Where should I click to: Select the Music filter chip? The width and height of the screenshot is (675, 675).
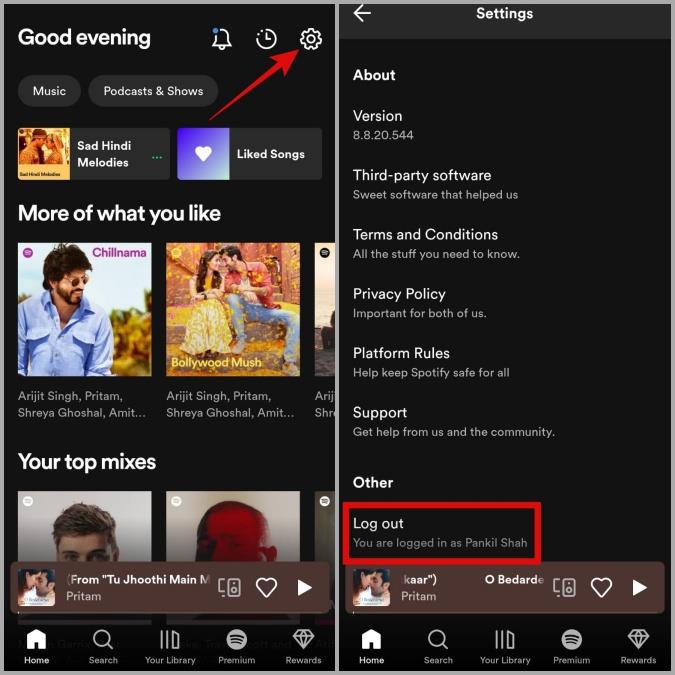50,91
